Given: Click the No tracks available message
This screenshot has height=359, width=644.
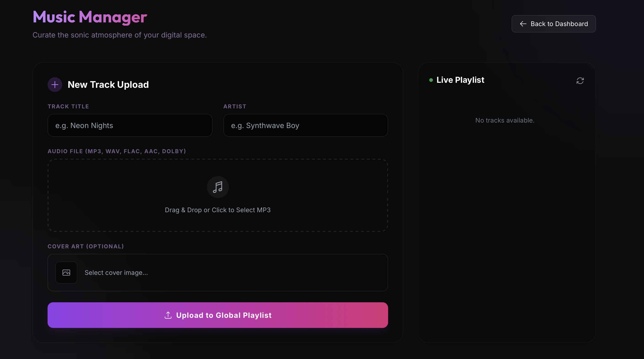Looking at the screenshot, I should (505, 120).
